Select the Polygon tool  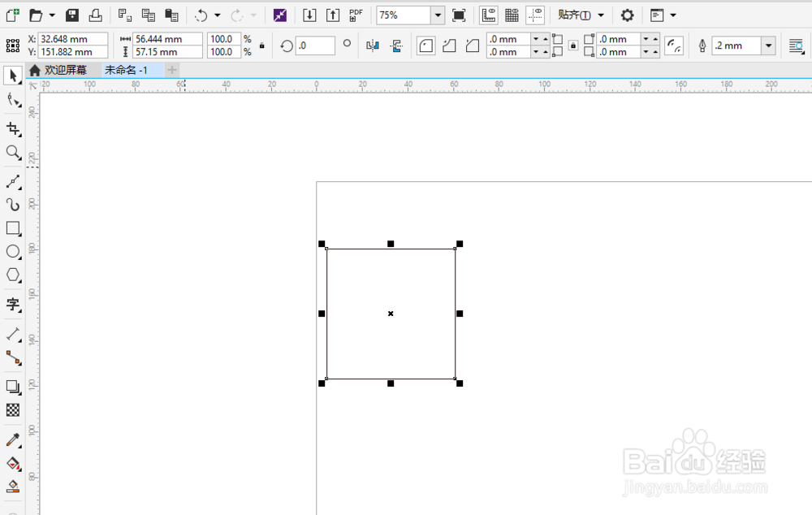click(13, 275)
